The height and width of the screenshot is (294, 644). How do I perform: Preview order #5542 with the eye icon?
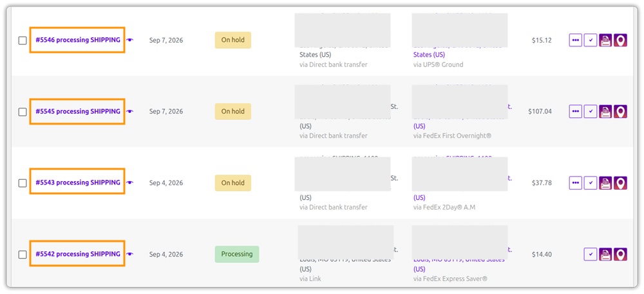click(130, 254)
